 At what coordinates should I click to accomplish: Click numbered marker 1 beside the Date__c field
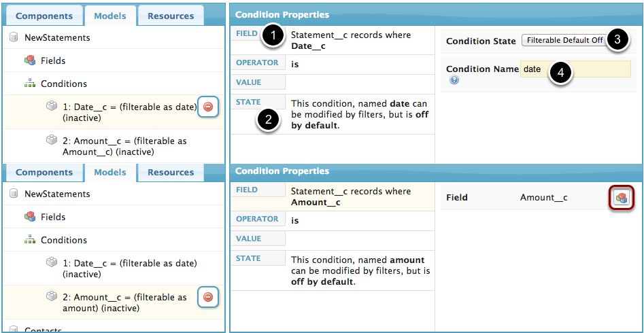tap(273, 36)
